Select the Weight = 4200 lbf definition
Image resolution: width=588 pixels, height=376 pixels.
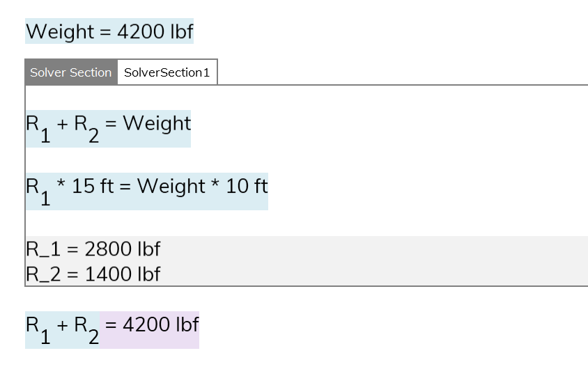tap(109, 31)
